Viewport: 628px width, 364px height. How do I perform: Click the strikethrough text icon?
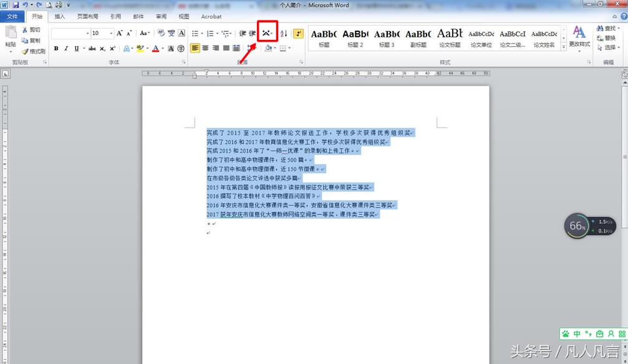pos(92,49)
